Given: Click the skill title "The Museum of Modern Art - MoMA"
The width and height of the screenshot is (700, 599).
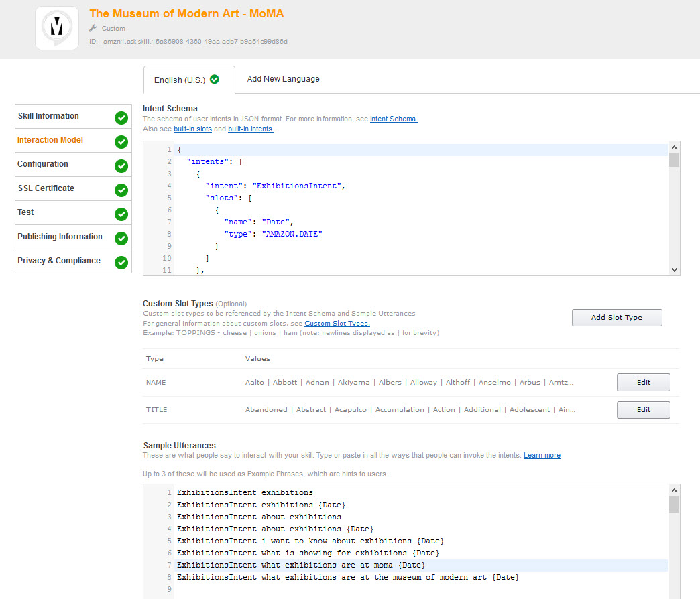Looking at the screenshot, I should click(x=186, y=14).
